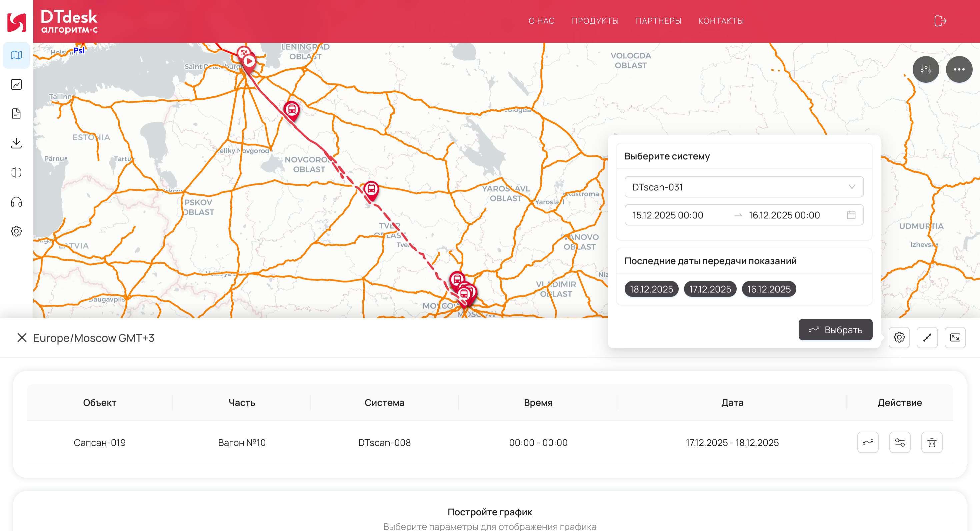Open the ПРОДУКТЫ menu item
Image resolution: width=980 pixels, height=531 pixels.
click(x=595, y=21)
